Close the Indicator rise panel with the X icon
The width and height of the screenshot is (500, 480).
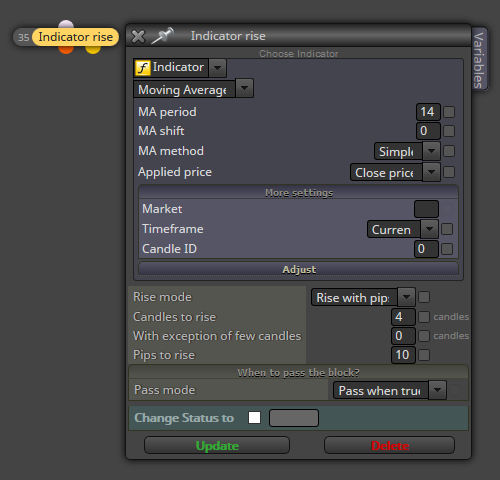(x=138, y=36)
